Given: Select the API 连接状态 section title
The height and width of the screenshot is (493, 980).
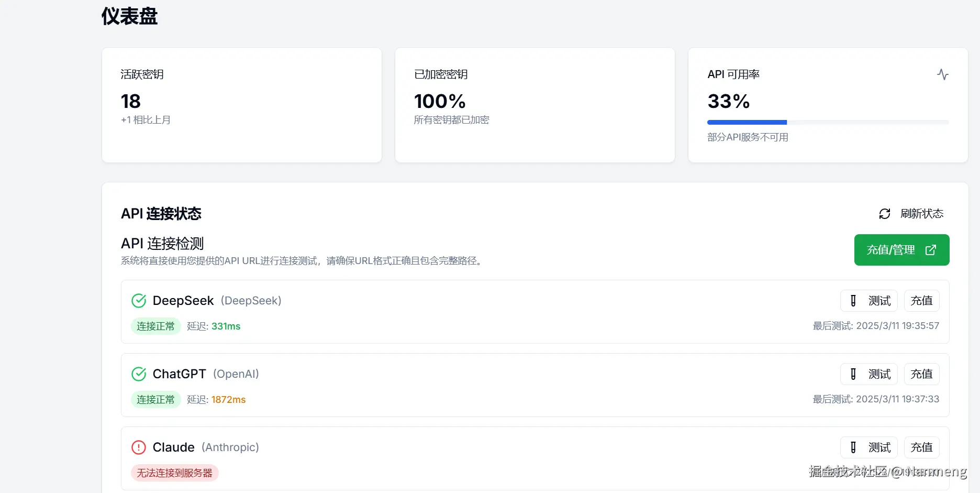Looking at the screenshot, I should pos(161,214).
